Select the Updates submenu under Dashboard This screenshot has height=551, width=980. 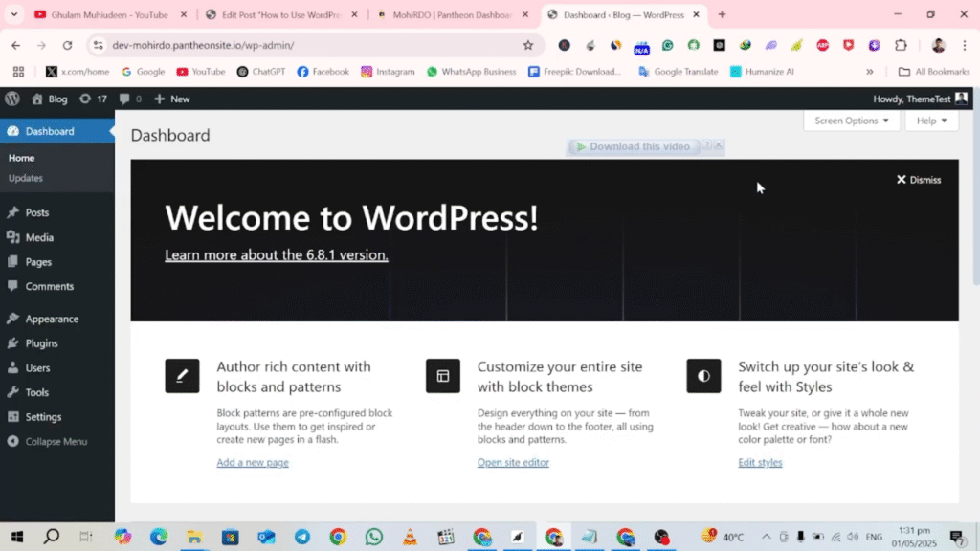point(26,178)
